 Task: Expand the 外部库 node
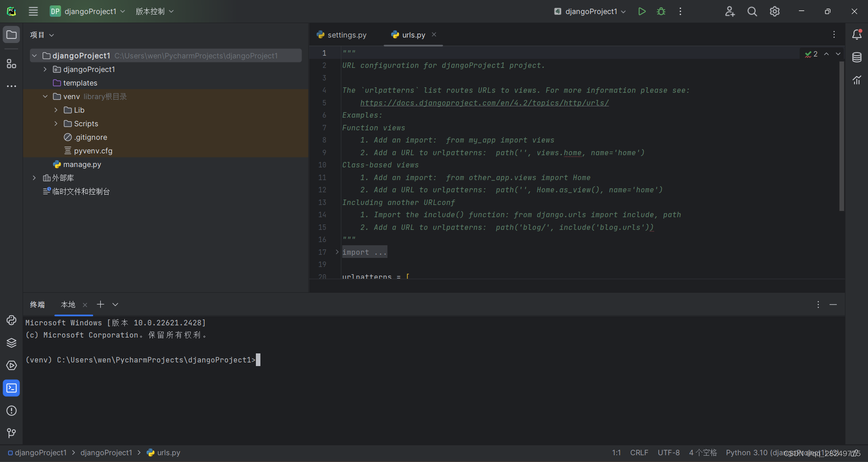34,178
